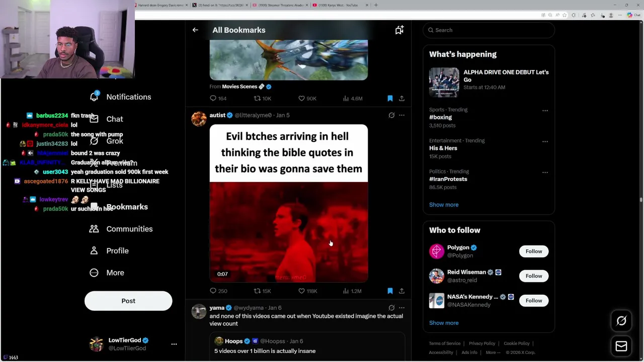Screen dimensions: 644x362
Task: Open Notifications in the sidebar
Action: point(128,97)
